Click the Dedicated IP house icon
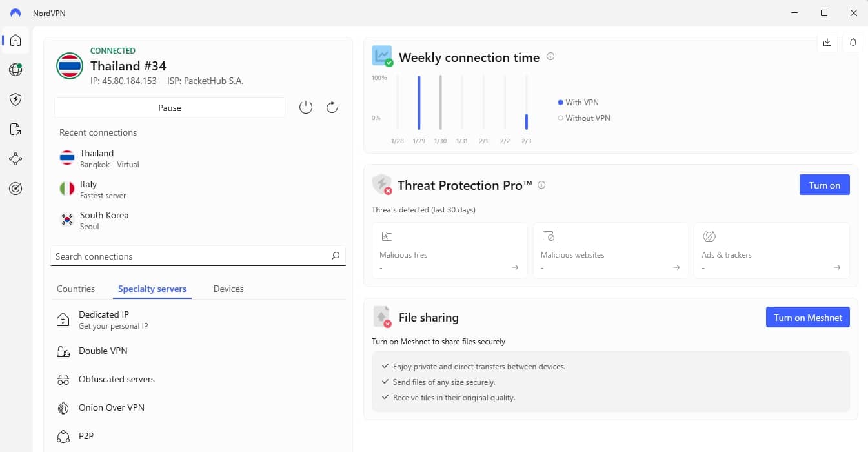868x452 pixels. (63, 320)
